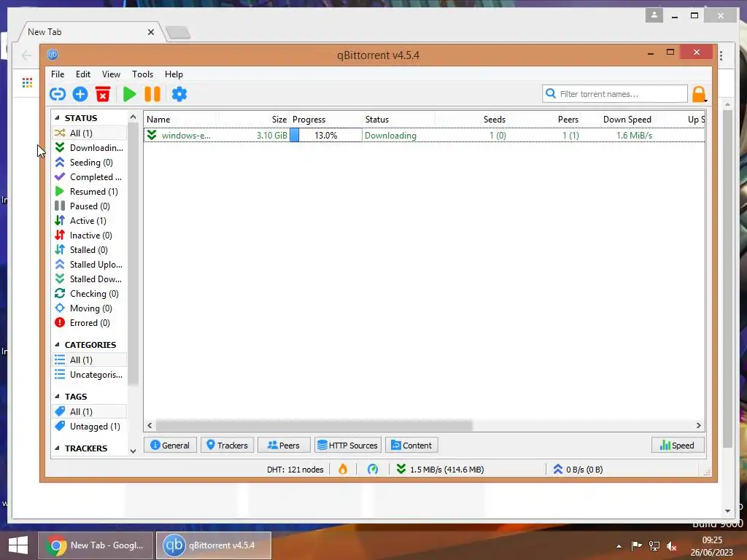Screen dimensions: 747x560
Task: Click the 13.0% progress bar
Action: point(325,135)
